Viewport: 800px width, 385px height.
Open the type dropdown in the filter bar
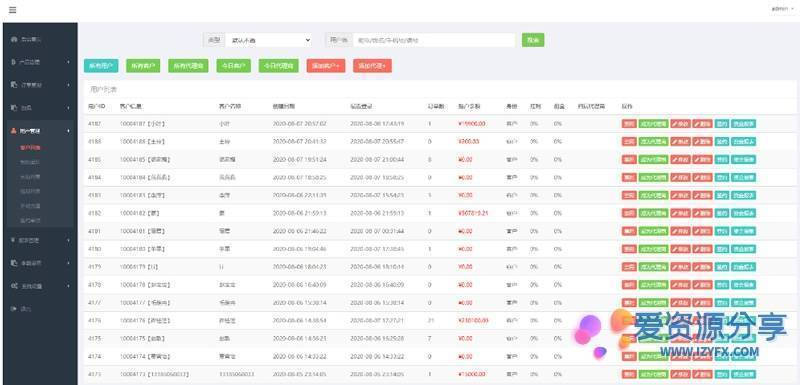268,40
